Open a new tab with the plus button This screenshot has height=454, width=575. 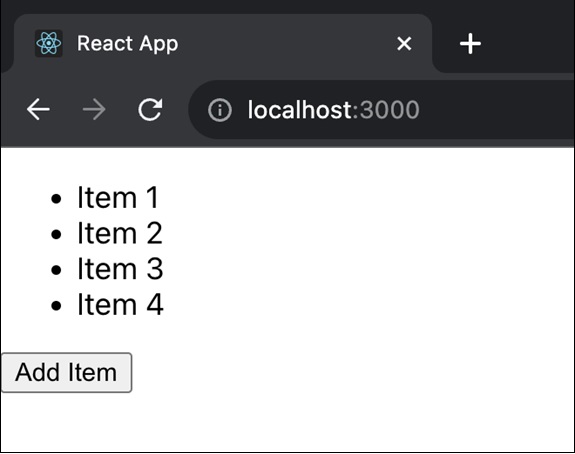pyautogui.click(x=470, y=44)
